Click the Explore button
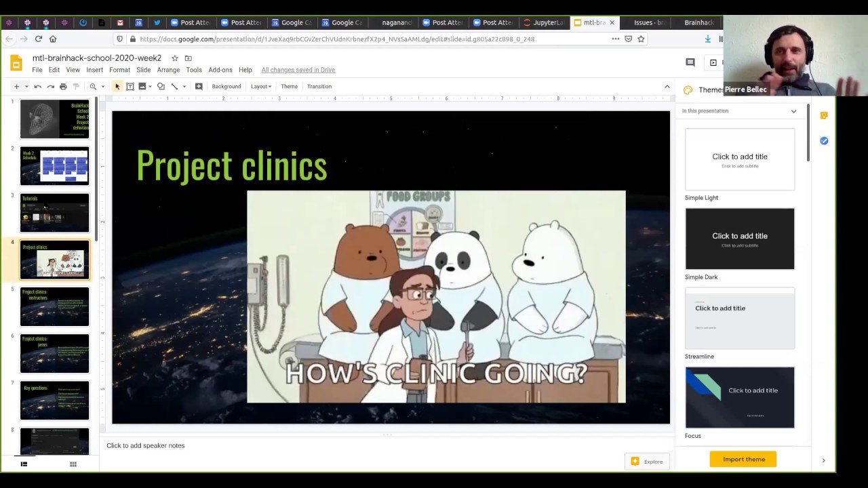This screenshot has width=868, height=488. click(648, 462)
